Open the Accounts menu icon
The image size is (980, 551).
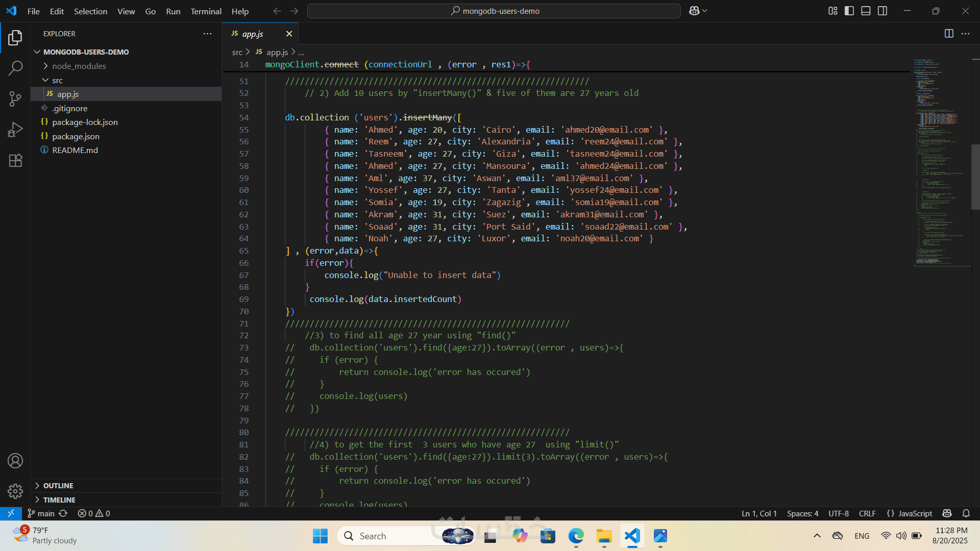point(15,461)
